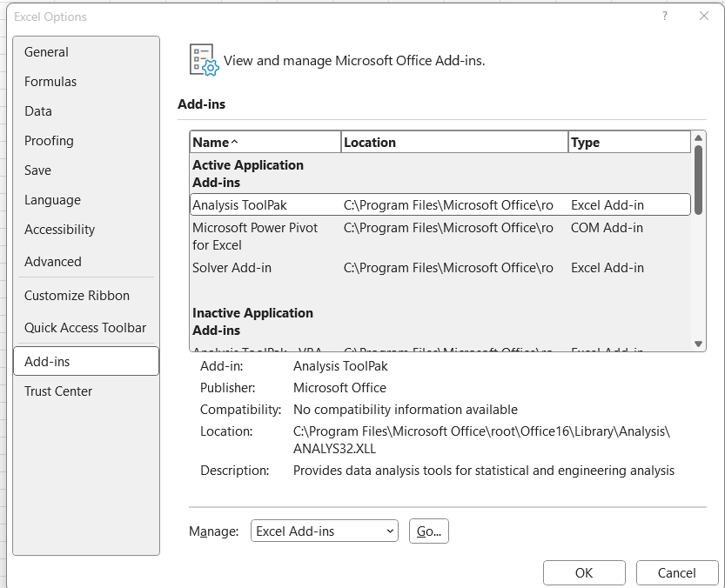Select the Language category

(86, 200)
